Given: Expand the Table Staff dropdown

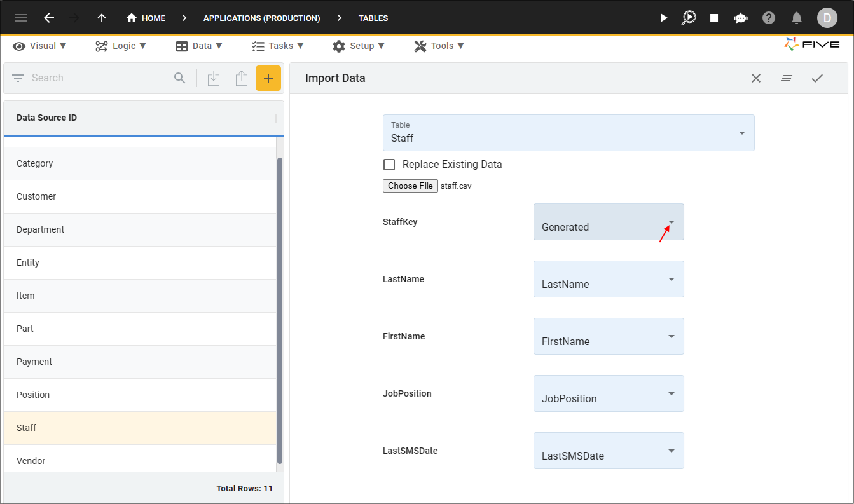Looking at the screenshot, I should 568,133.
